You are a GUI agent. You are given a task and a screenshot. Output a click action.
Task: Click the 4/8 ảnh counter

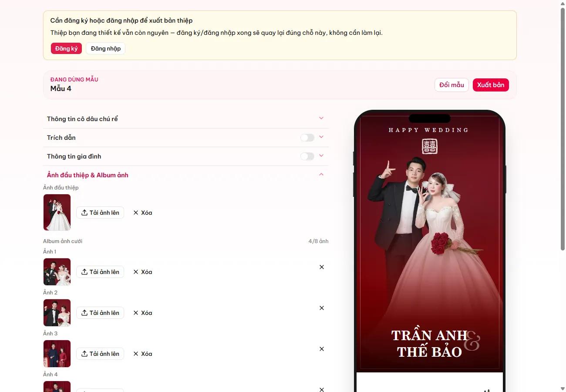click(319, 241)
